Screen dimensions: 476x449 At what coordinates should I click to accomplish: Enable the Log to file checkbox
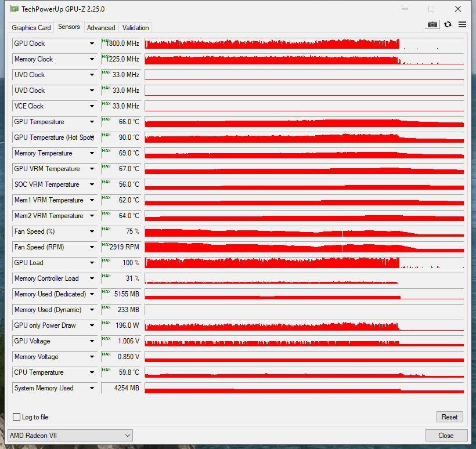click(x=16, y=417)
